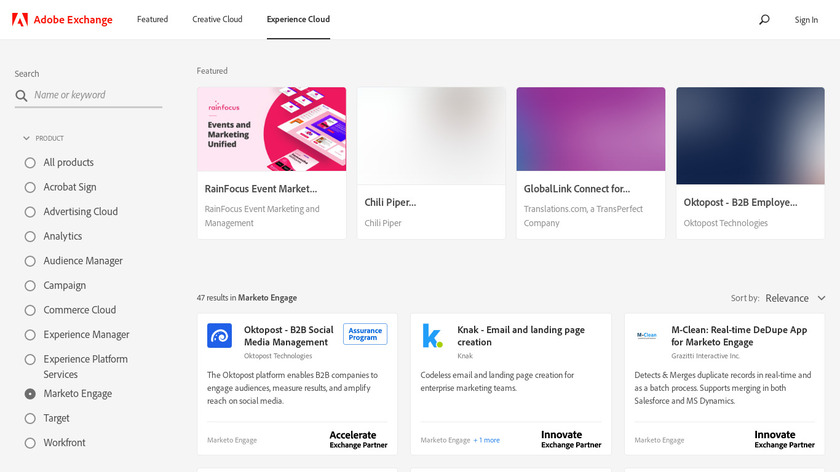The image size is (840, 472).
Task: Click the Grazitti Interactive Inc. publisher name
Action: click(705, 356)
